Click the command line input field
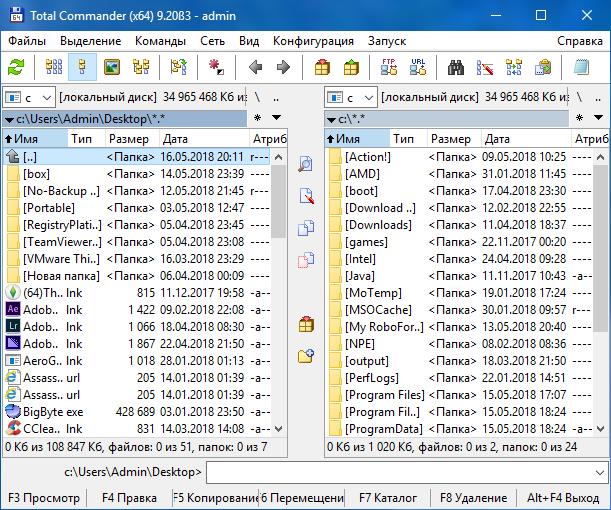Screen dimensions: 611x510 [398, 471]
